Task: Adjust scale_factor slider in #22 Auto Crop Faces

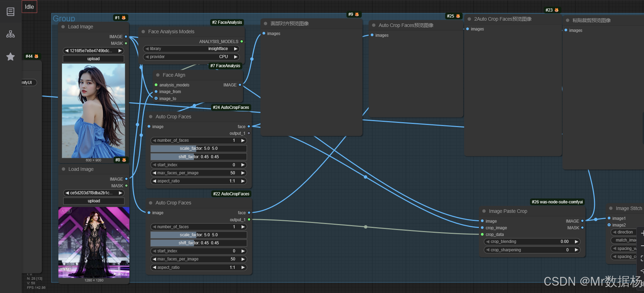Action: point(198,235)
